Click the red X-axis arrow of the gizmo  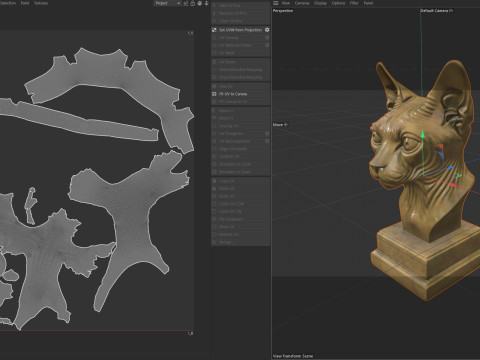[453, 185]
